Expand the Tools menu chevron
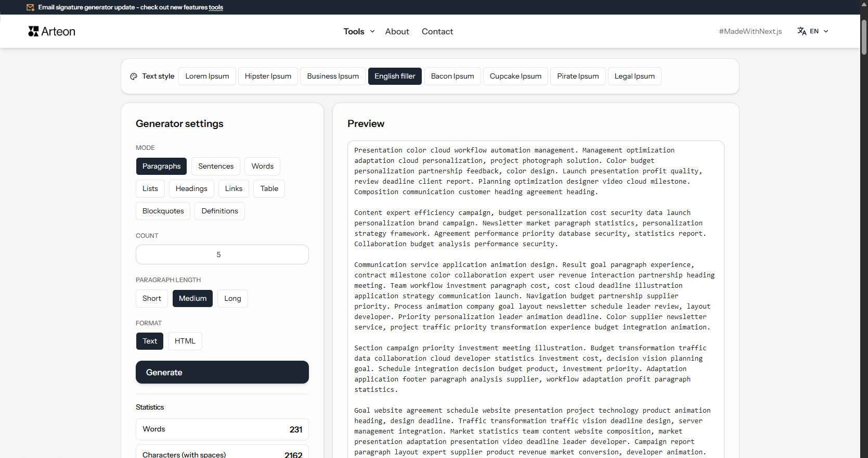This screenshot has width=868, height=458. coord(372,31)
